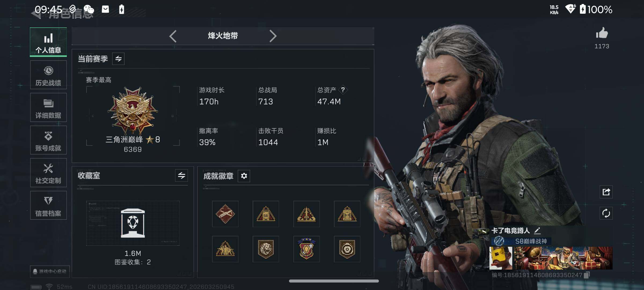The height and width of the screenshot is (290, 644).
Task: Open the 社交定制 sidebar tab
Action: click(x=48, y=173)
